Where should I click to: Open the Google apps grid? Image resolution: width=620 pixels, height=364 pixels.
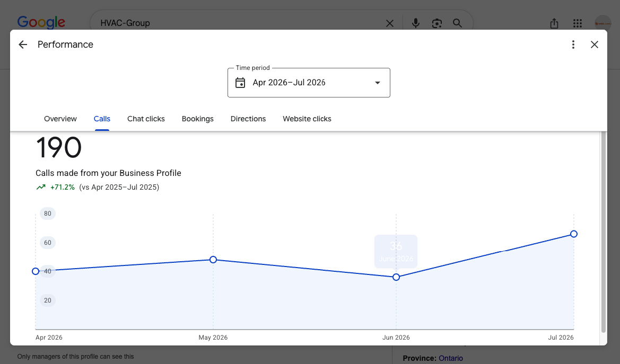tap(577, 23)
